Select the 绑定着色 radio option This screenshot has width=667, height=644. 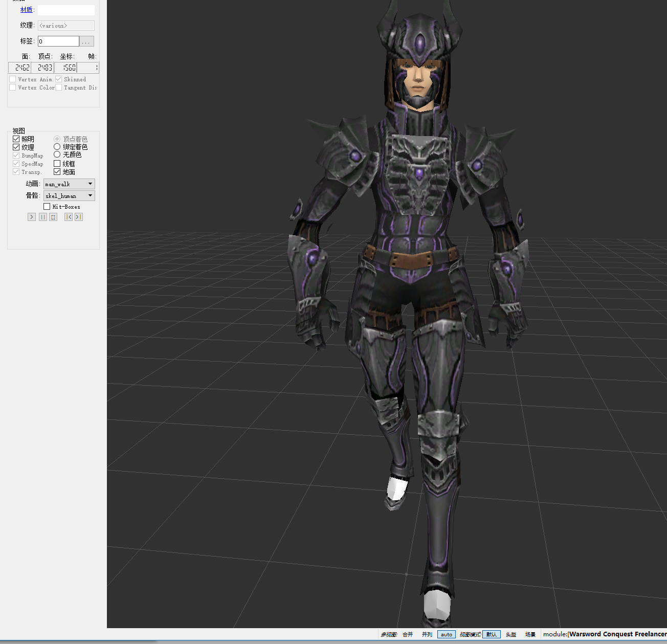pyautogui.click(x=57, y=147)
